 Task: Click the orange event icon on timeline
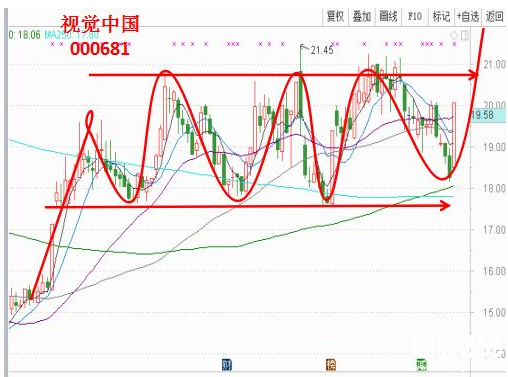(x=331, y=365)
